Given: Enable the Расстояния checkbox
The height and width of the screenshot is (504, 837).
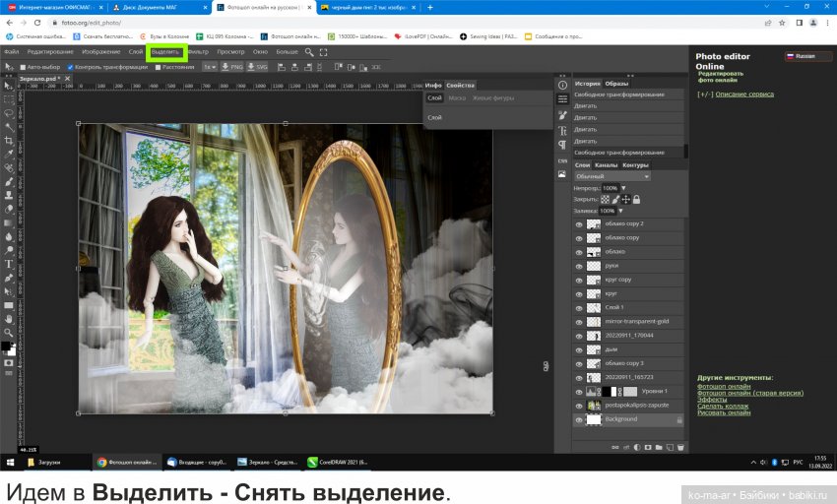Looking at the screenshot, I should (158, 67).
